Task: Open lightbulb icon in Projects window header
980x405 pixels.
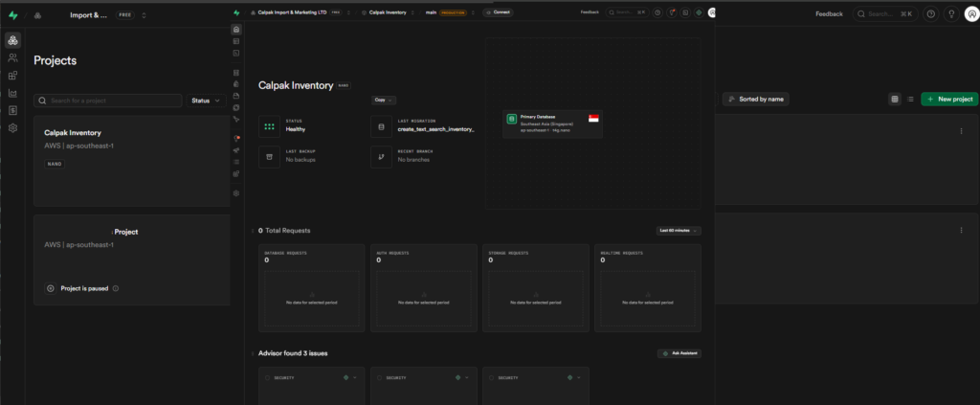Action: [951, 13]
